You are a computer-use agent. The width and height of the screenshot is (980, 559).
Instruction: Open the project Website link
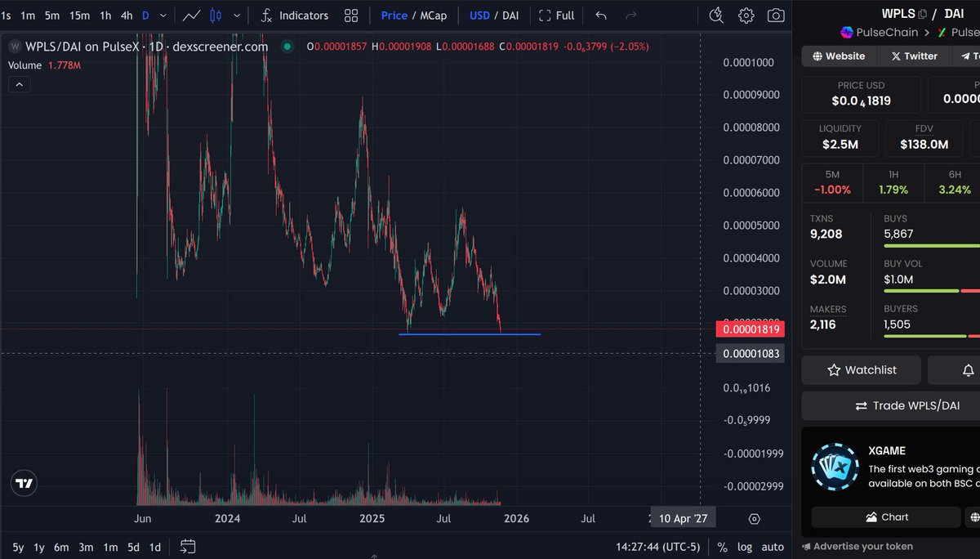click(838, 56)
